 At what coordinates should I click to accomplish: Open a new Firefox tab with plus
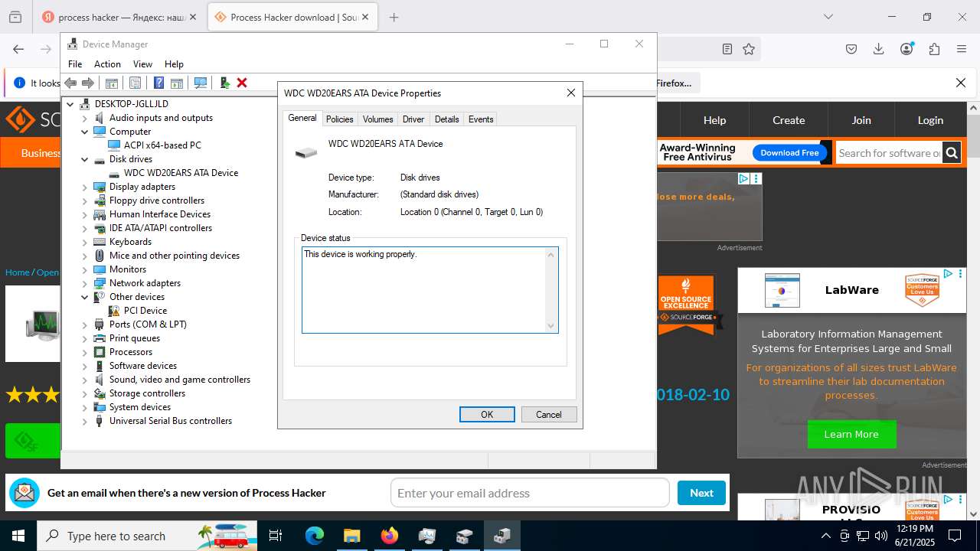(x=394, y=17)
